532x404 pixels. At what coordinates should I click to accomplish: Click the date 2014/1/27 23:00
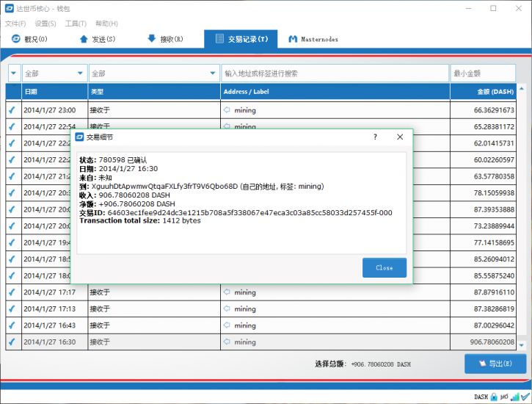point(50,110)
